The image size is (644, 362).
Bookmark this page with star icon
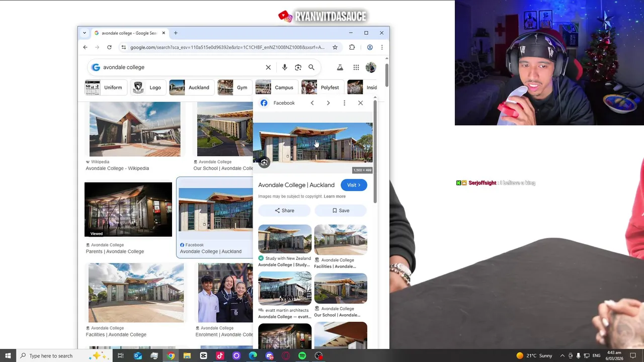(x=335, y=47)
